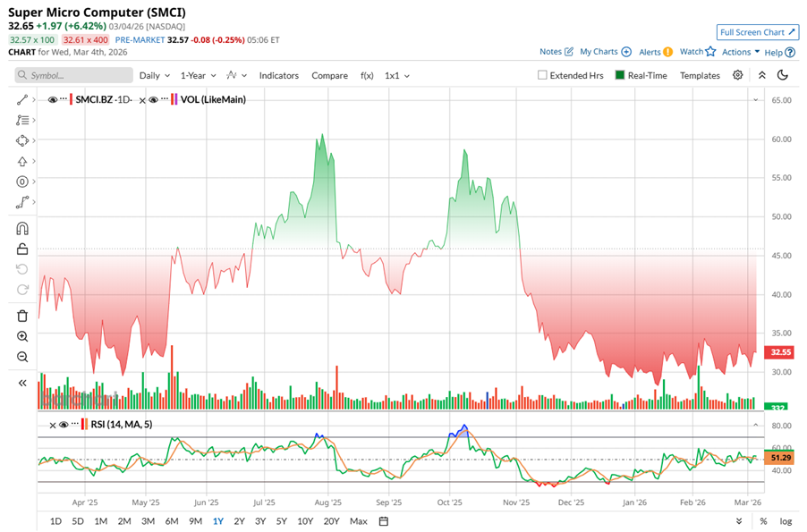The image size is (807, 532).
Task: Click the Full Screen Chart button
Action: click(758, 32)
